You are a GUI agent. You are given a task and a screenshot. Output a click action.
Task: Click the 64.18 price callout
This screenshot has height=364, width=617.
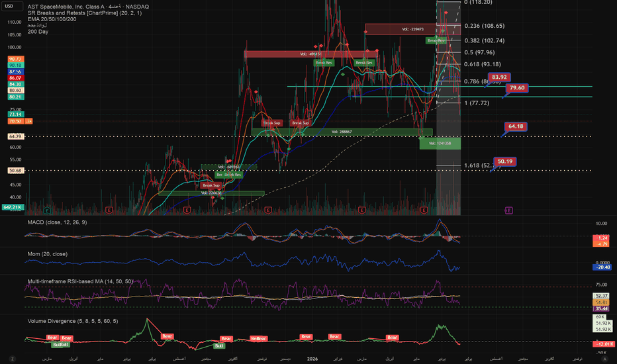click(516, 126)
